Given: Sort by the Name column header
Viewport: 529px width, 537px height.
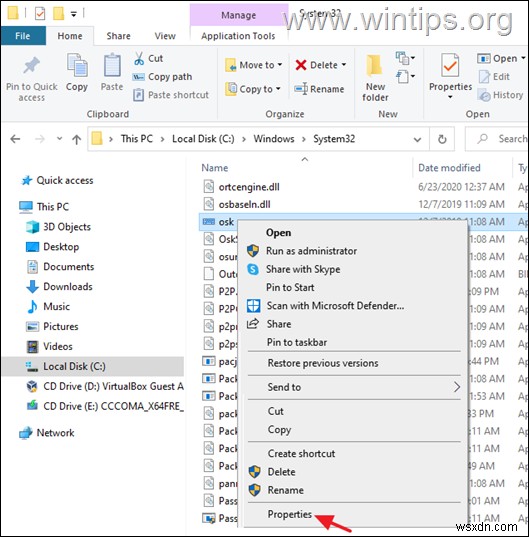Looking at the screenshot, I should (x=215, y=168).
